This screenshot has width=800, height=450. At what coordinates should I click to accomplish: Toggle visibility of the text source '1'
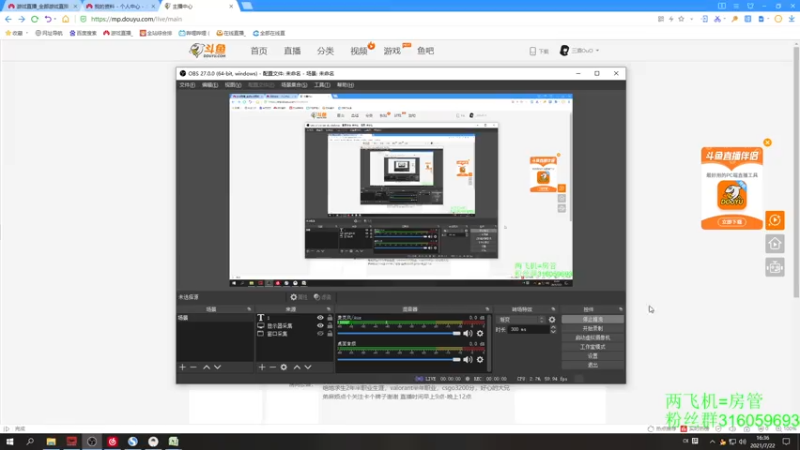(320, 317)
